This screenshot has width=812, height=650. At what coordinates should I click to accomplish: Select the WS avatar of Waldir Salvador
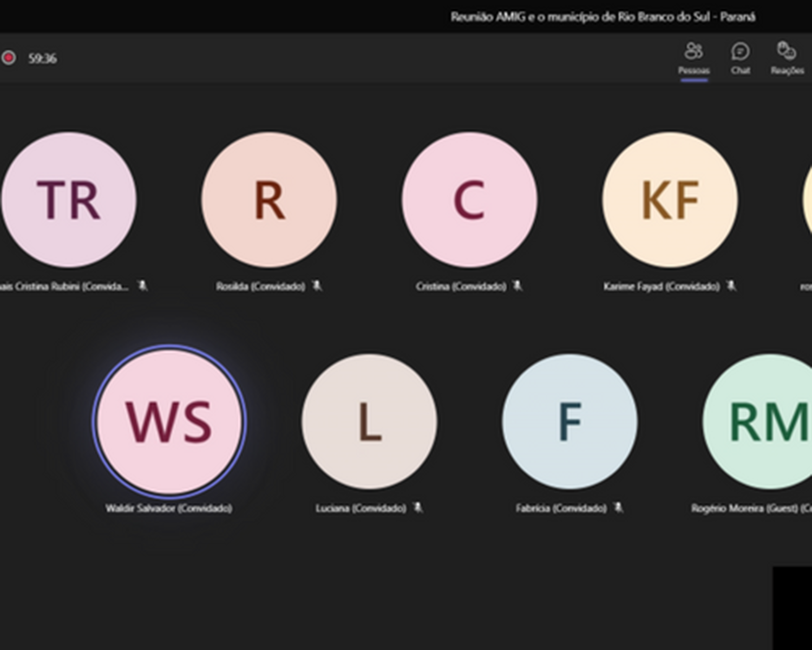point(169,421)
